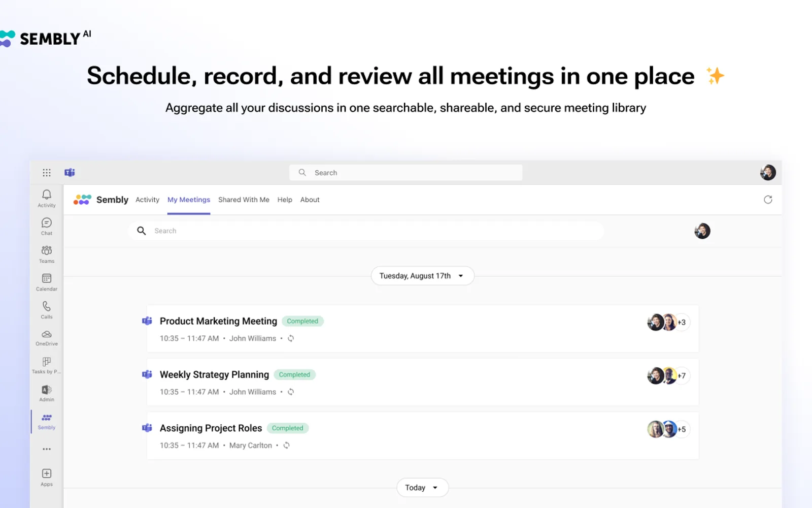Select the My Meetings tab
This screenshot has width=812, height=508.
[x=189, y=200]
